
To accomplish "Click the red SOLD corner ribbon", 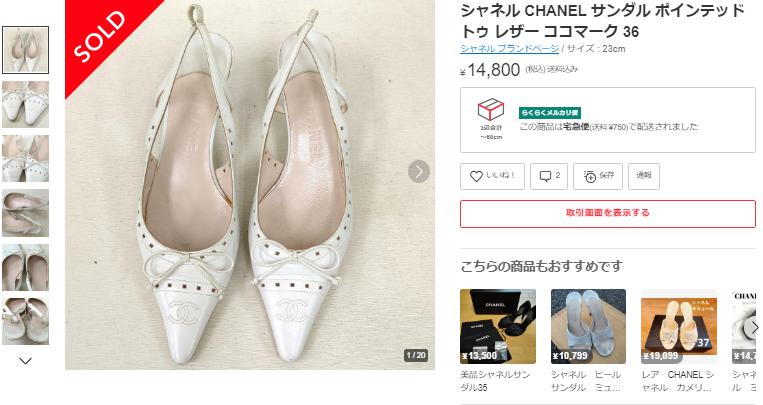I will click(97, 35).
